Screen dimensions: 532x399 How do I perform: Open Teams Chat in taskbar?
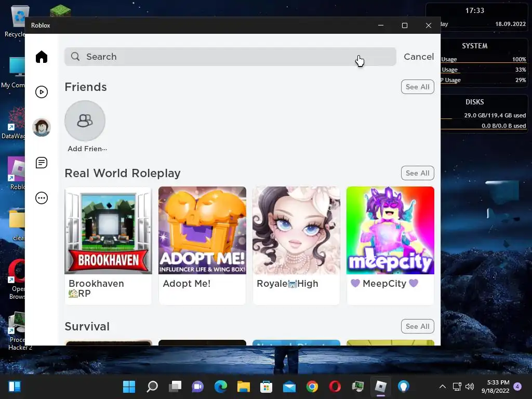[x=198, y=387]
